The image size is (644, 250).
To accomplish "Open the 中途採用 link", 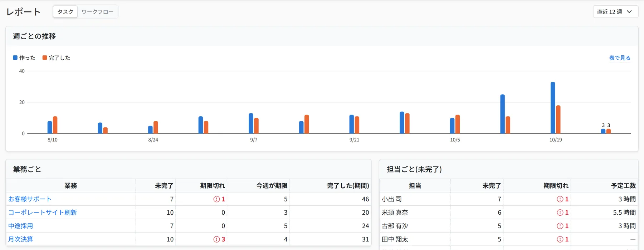I will coord(20,226).
